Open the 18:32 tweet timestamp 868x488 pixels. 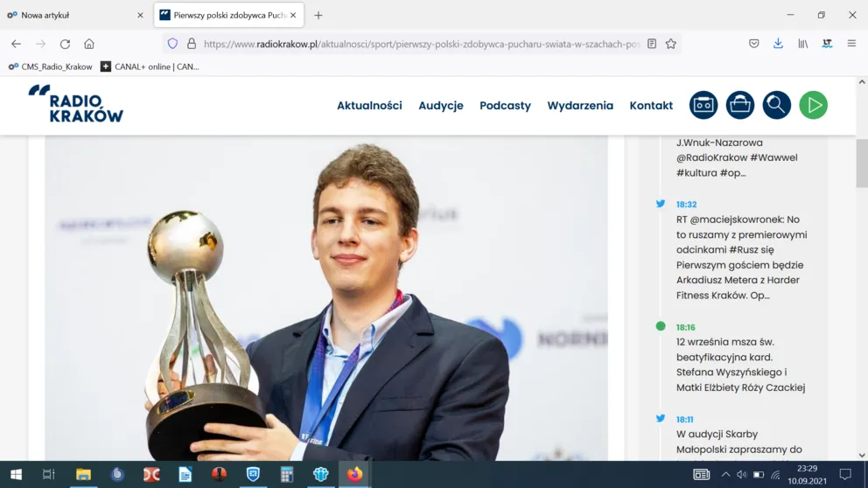686,204
